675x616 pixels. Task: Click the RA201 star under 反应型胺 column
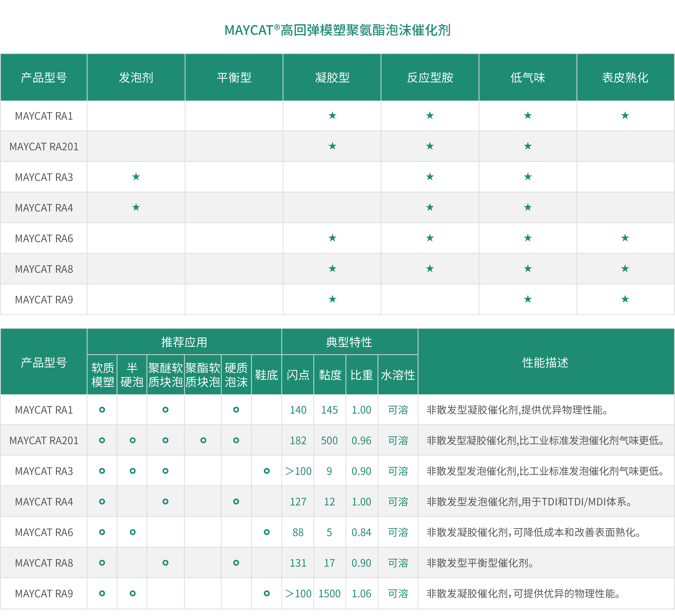click(x=430, y=146)
